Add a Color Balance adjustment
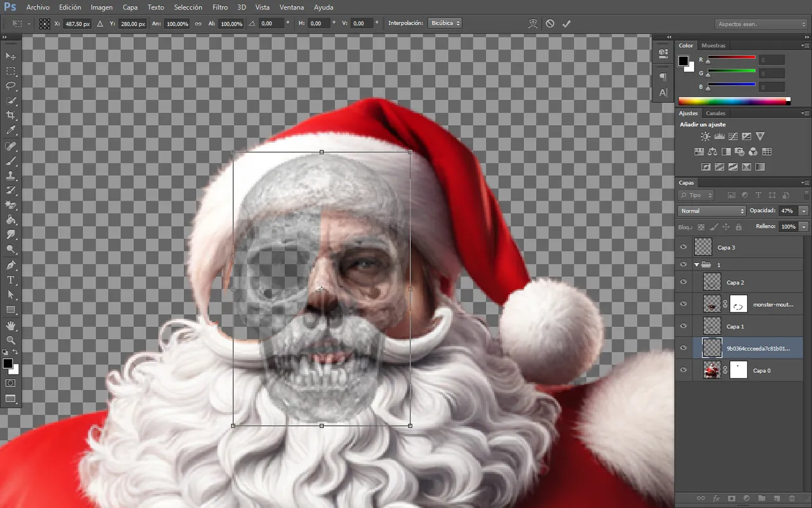The height and width of the screenshot is (508, 812). click(x=712, y=152)
